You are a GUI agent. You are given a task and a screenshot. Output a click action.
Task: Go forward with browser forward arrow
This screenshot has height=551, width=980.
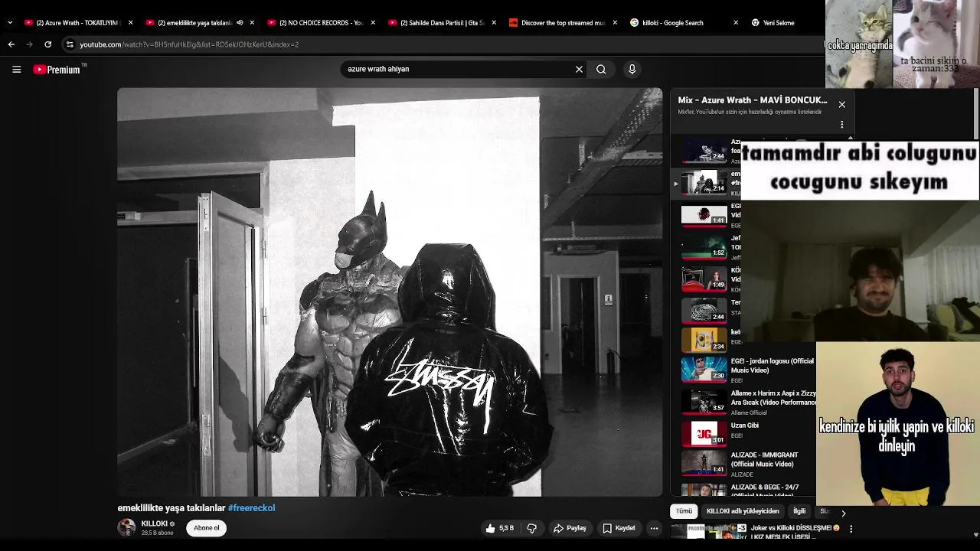pyautogui.click(x=29, y=44)
